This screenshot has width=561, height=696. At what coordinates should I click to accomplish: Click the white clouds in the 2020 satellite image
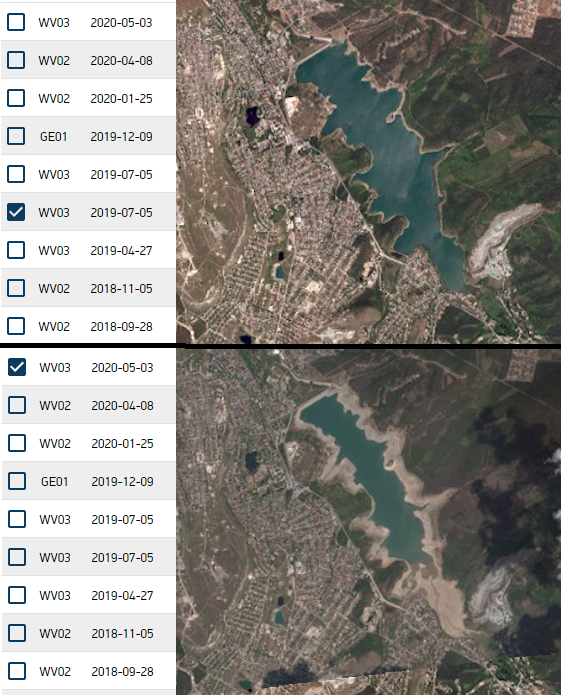[555, 457]
